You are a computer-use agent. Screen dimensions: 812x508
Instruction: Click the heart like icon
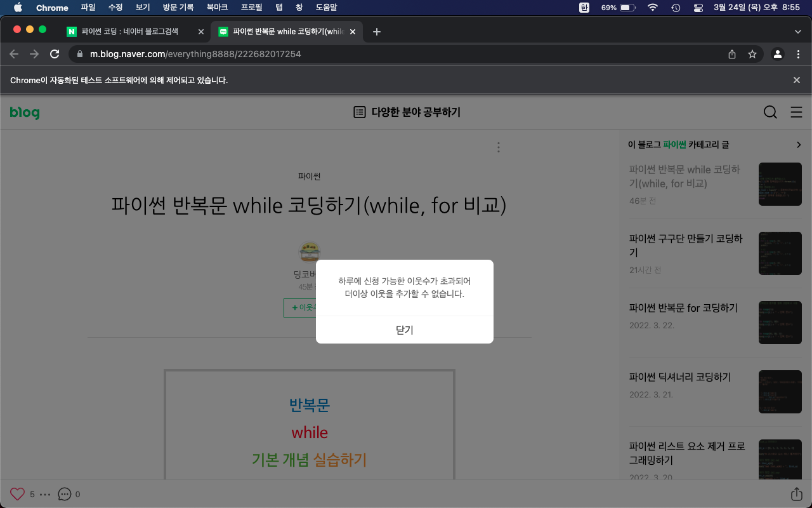(x=17, y=494)
